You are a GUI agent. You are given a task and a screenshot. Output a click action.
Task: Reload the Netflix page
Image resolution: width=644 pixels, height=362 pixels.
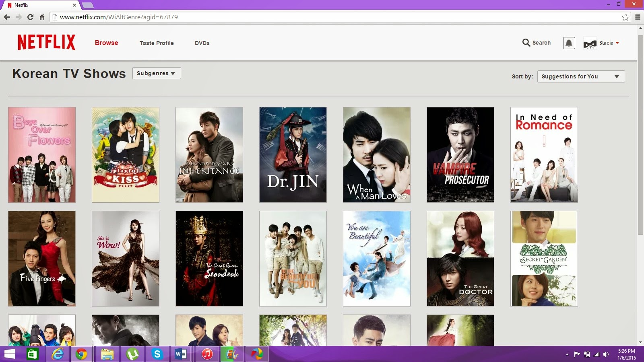point(30,17)
